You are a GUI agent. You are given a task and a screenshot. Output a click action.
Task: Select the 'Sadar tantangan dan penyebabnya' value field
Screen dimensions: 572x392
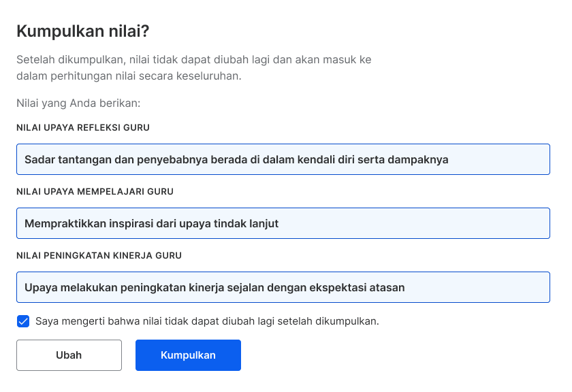coord(283,159)
